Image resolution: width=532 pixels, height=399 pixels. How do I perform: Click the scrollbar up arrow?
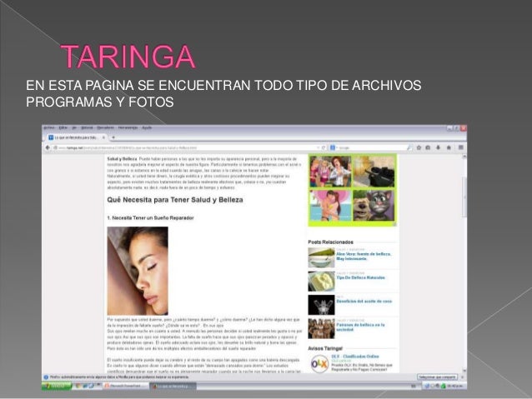(x=464, y=157)
